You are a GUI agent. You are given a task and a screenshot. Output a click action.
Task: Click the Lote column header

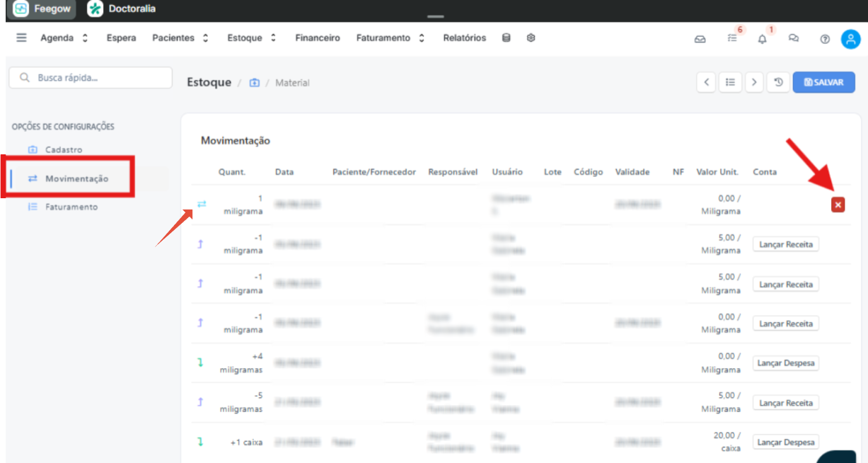(552, 172)
